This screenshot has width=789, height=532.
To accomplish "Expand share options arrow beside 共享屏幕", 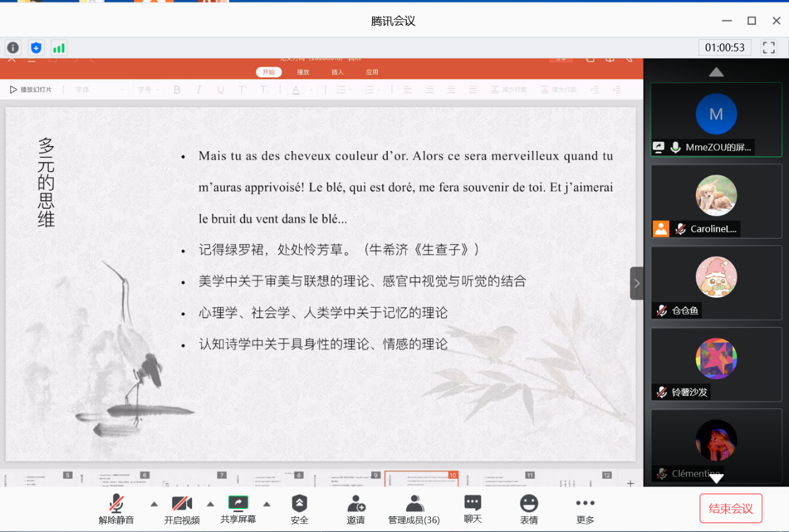I will (267, 504).
